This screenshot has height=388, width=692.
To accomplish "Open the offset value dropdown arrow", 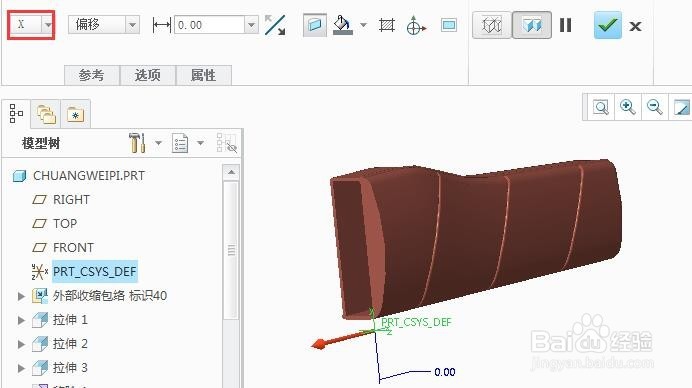I will (x=252, y=25).
